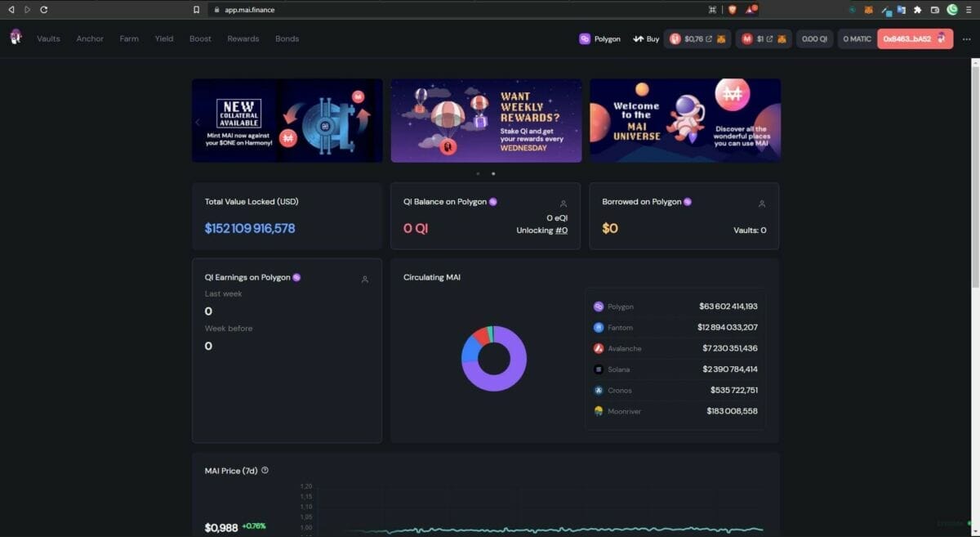This screenshot has height=537, width=980.
Task: Open the three-dots more options menu
Action: (x=967, y=39)
